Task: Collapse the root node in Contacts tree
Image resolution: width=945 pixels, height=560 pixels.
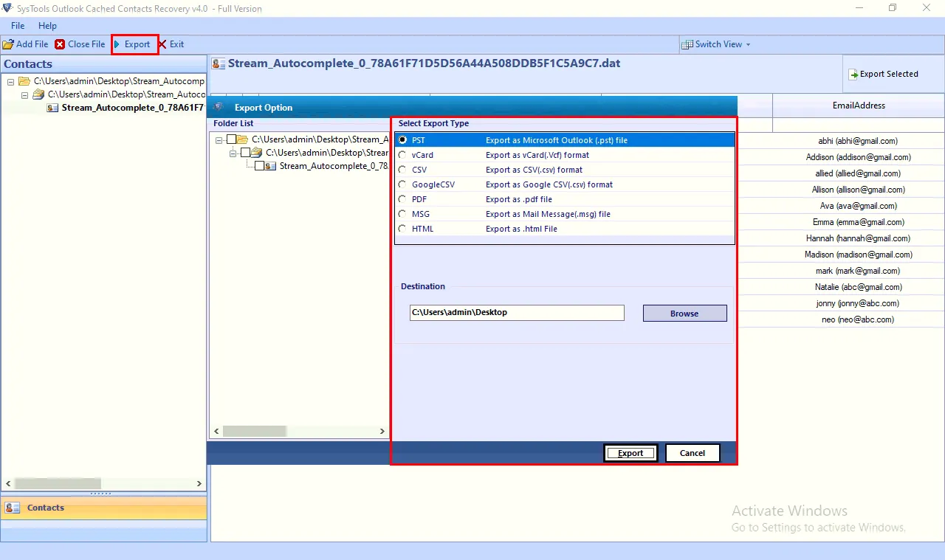Action: 11,81
